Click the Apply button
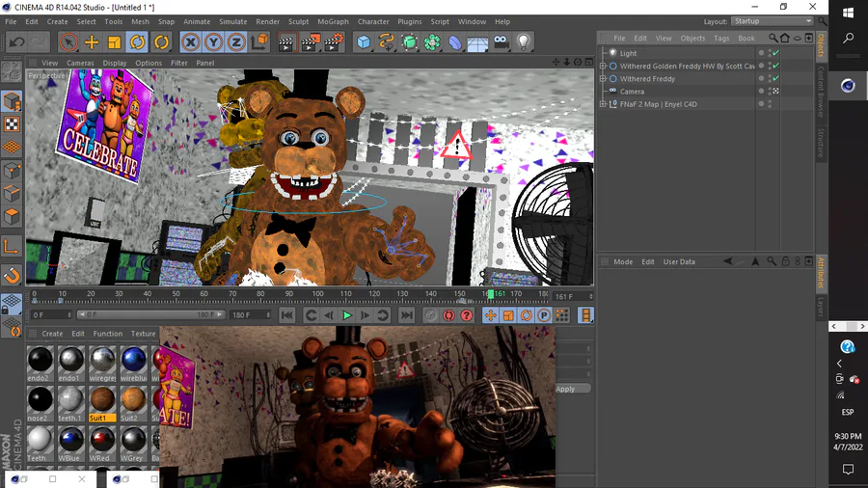Screen dimensions: 868x488 click(x=572, y=389)
